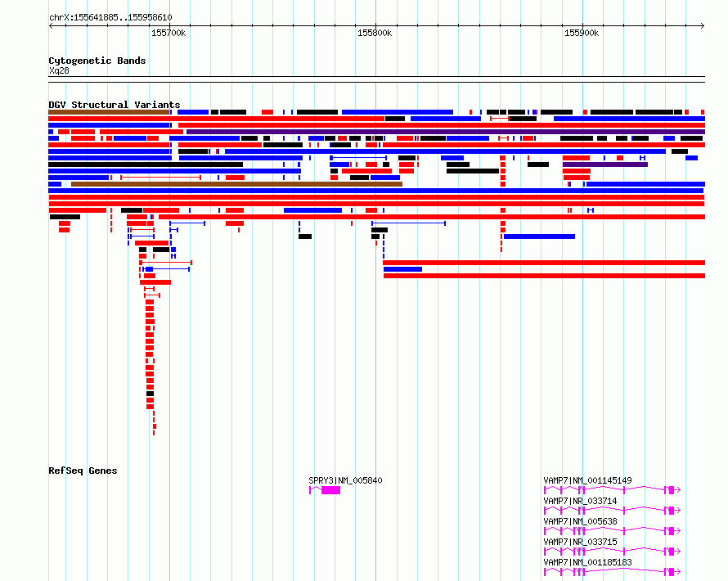This screenshot has width=728, height=581.
Task: Select the 155800k ruler label
Action: (374, 33)
